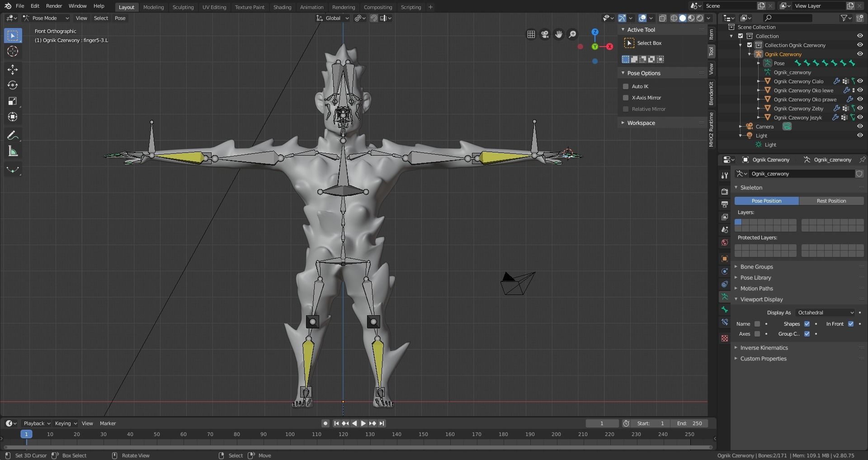
Task: Open the Render menu
Action: point(54,6)
